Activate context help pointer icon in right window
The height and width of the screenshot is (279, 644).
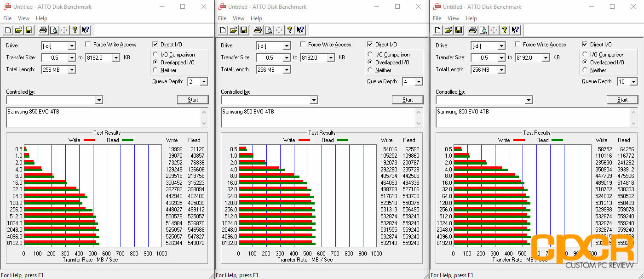pyautogui.click(x=515, y=30)
